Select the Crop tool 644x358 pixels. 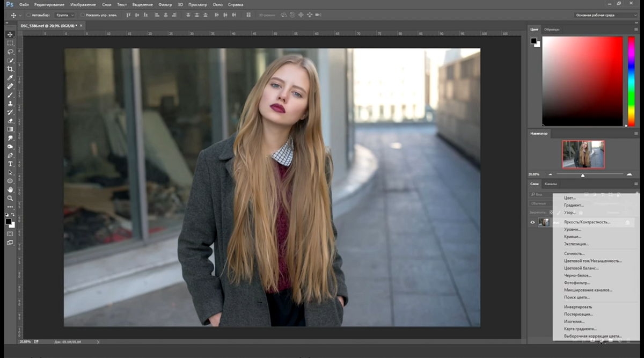pos(10,69)
